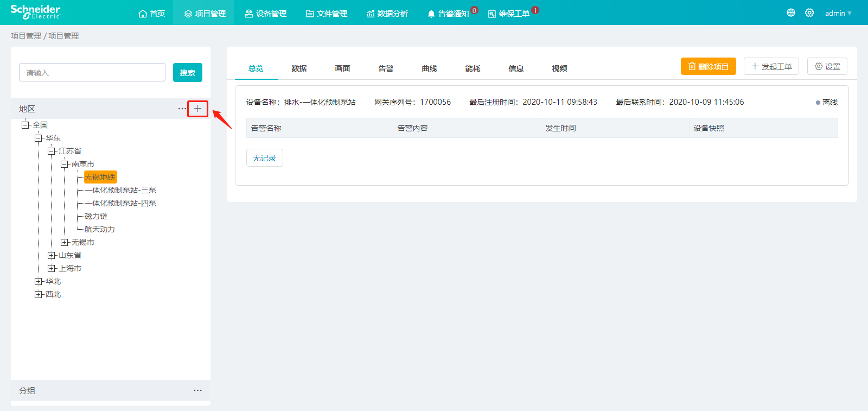The height and width of the screenshot is (411, 868).
Task: Open 项目管理 menu
Action: pos(205,13)
